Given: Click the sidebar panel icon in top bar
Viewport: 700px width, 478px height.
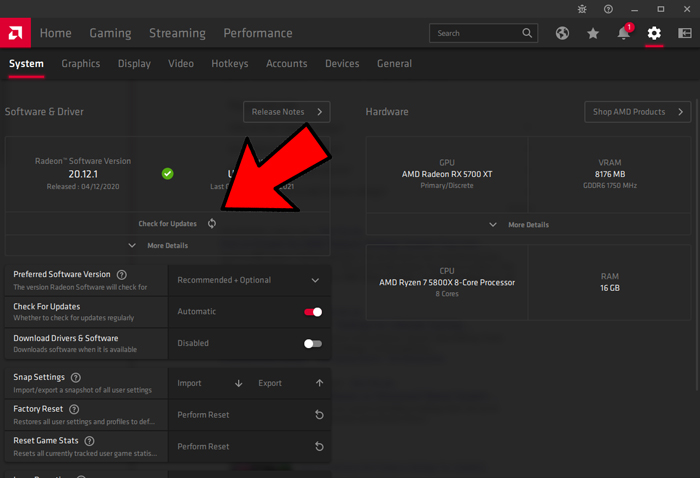Looking at the screenshot, I should point(685,33).
